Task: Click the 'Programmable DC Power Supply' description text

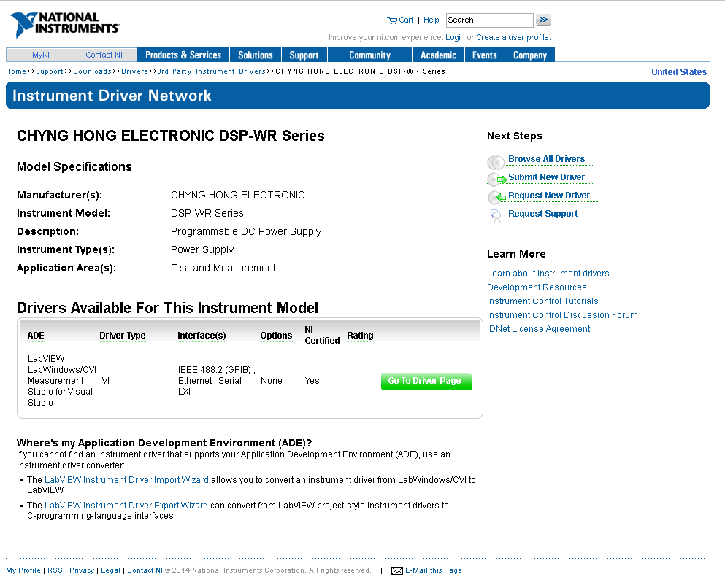Action: pos(246,231)
